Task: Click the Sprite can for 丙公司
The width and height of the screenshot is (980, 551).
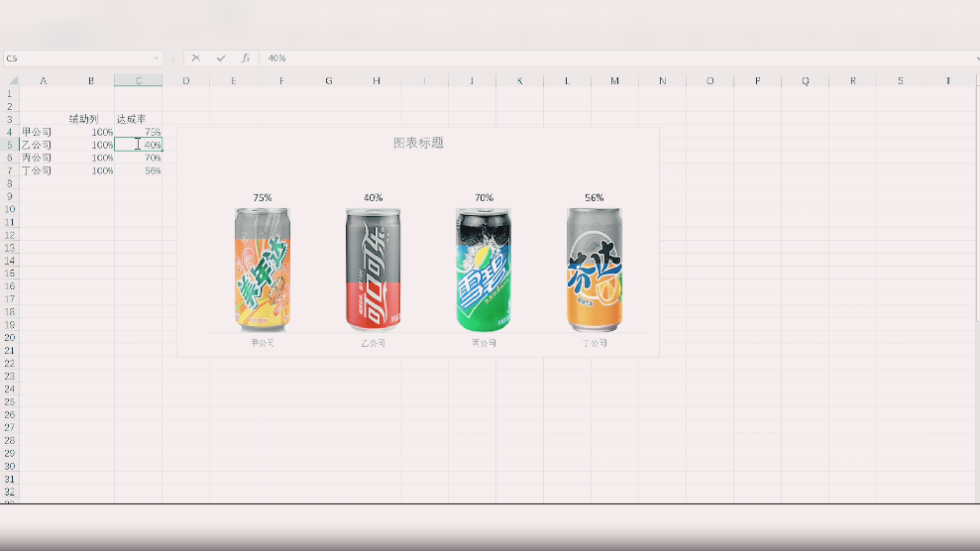Action: (484, 270)
